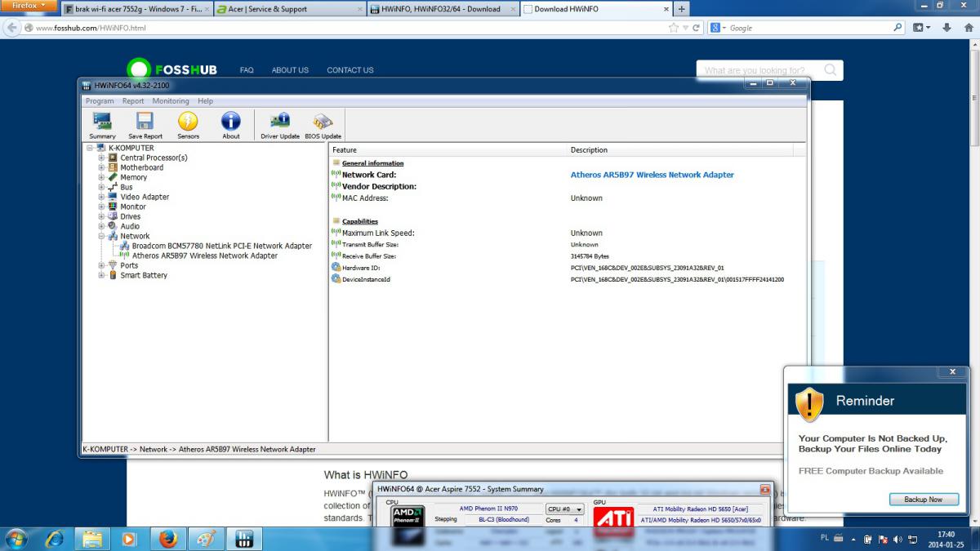Open the CPU #0 dropdown in System Summary
980x551 pixels.
(x=565, y=509)
